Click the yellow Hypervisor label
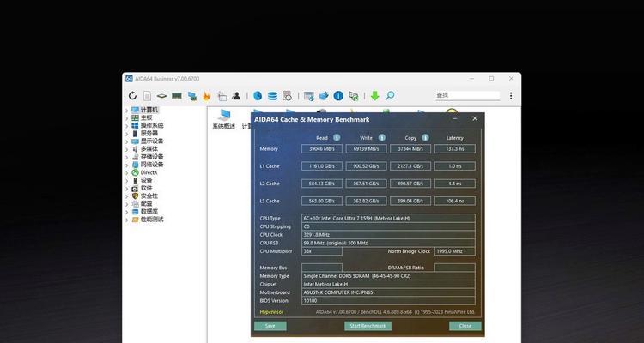The image size is (644, 343). (271, 312)
